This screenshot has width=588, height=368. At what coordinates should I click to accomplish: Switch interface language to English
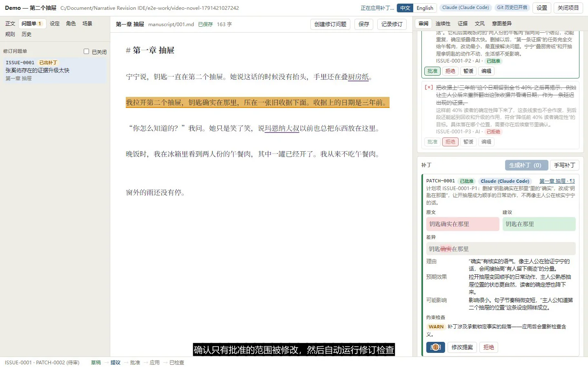(x=425, y=8)
